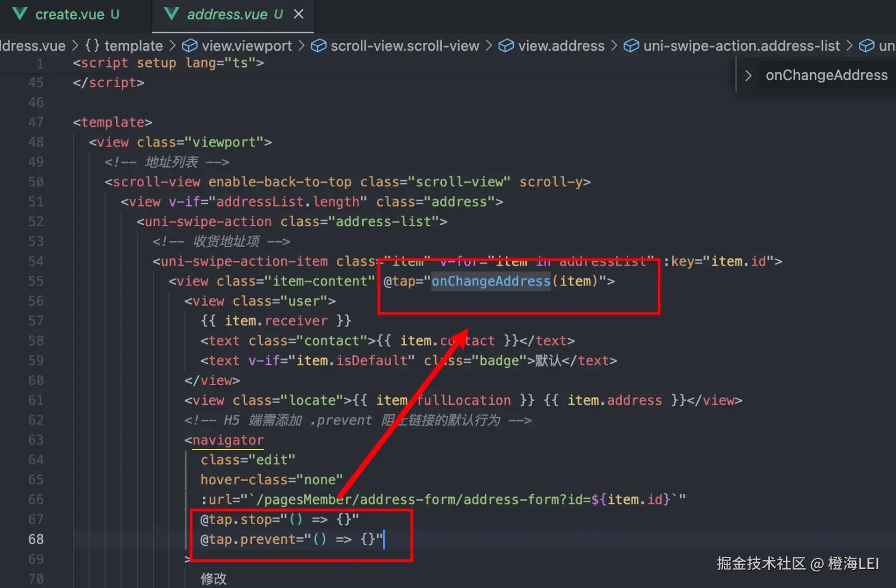The image size is (896, 588).
Task: Click the braces icon before template breadcrumb
Action: coord(92,46)
